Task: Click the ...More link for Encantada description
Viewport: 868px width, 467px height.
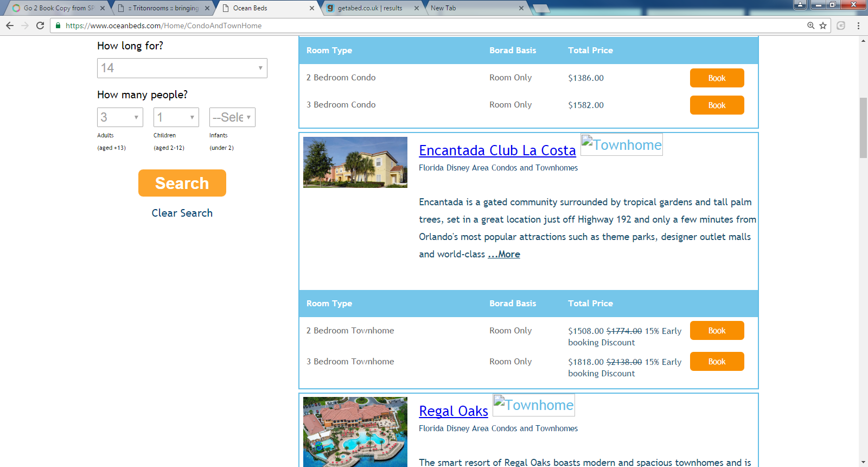Action: coord(504,254)
